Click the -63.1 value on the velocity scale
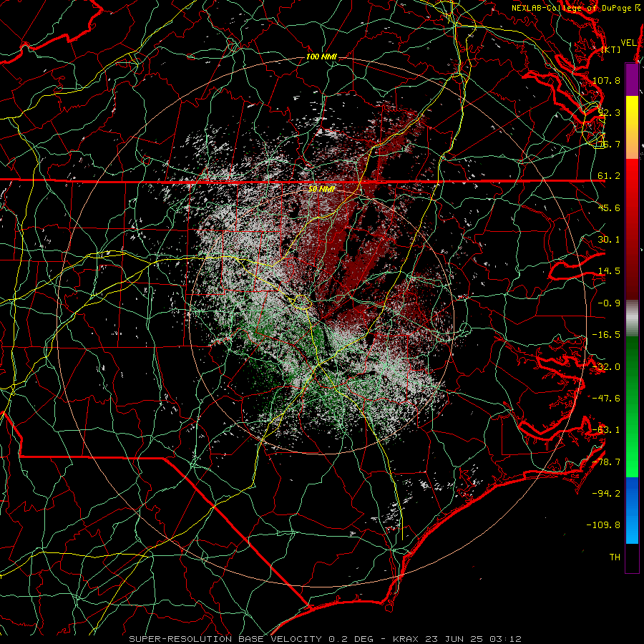 [x=606, y=430]
